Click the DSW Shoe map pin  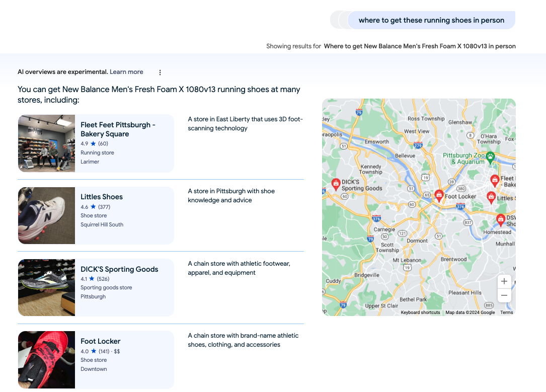(x=500, y=220)
